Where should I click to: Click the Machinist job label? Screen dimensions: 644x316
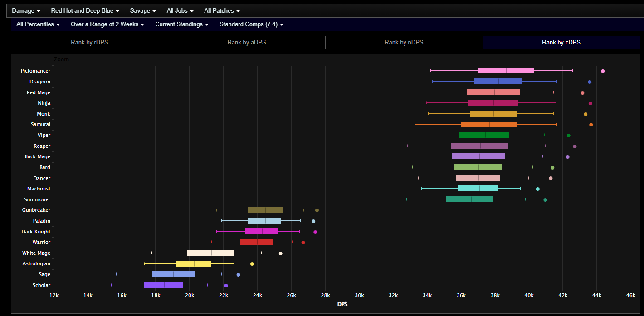(39, 189)
